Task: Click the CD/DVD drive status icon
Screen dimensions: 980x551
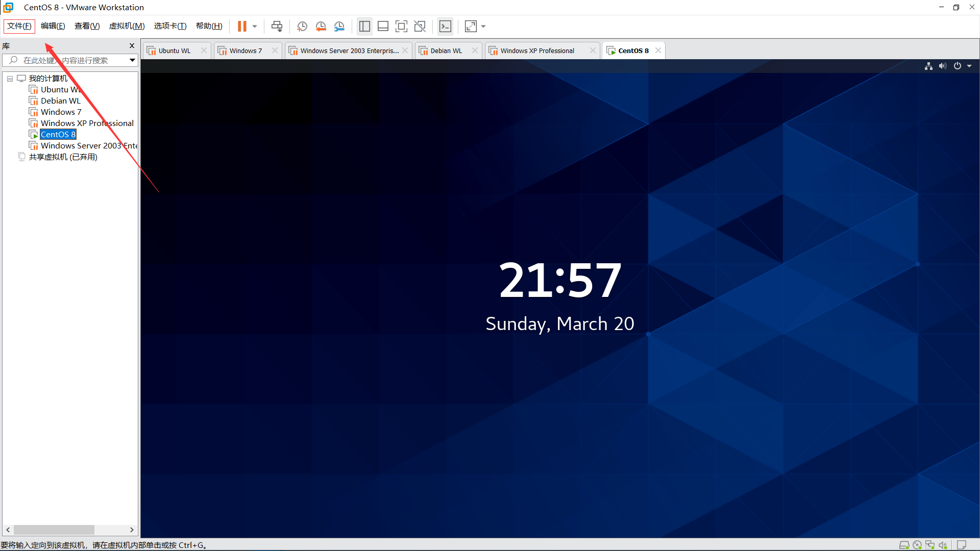Action: [917, 545]
